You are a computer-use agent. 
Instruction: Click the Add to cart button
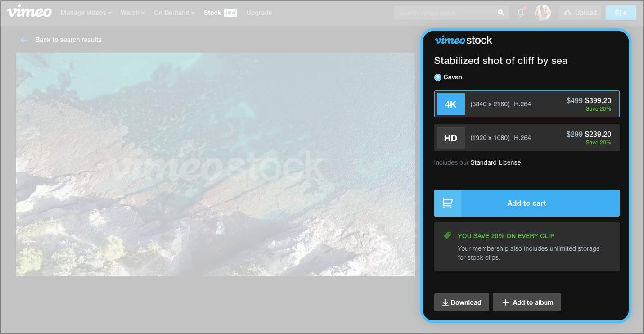527,203
